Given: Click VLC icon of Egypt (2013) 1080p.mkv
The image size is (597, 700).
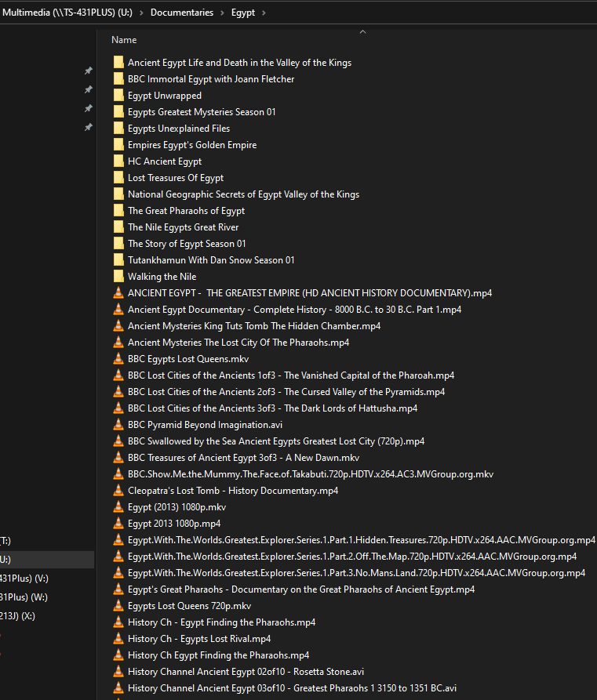Looking at the screenshot, I should [x=118, y=506].
